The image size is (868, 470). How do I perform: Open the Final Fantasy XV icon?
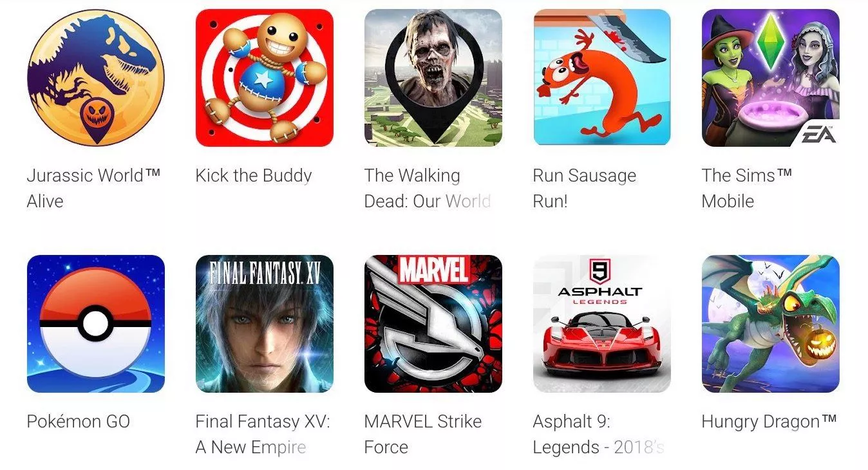265,324
